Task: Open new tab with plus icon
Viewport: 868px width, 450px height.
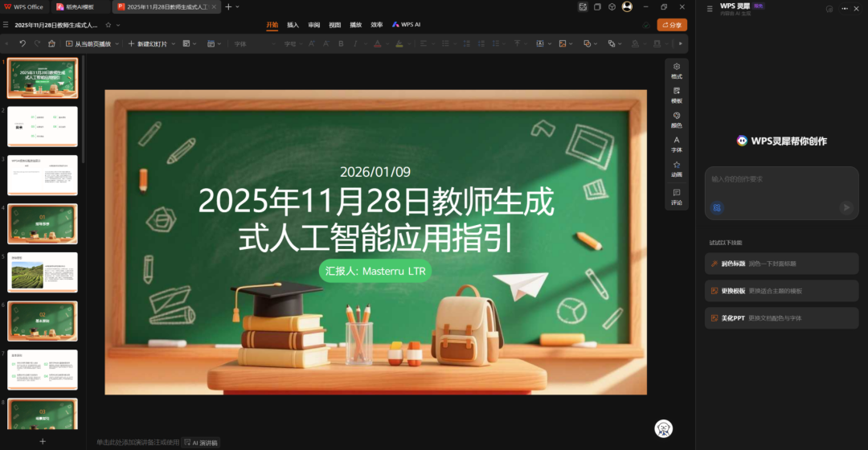Action: [228, 6]
